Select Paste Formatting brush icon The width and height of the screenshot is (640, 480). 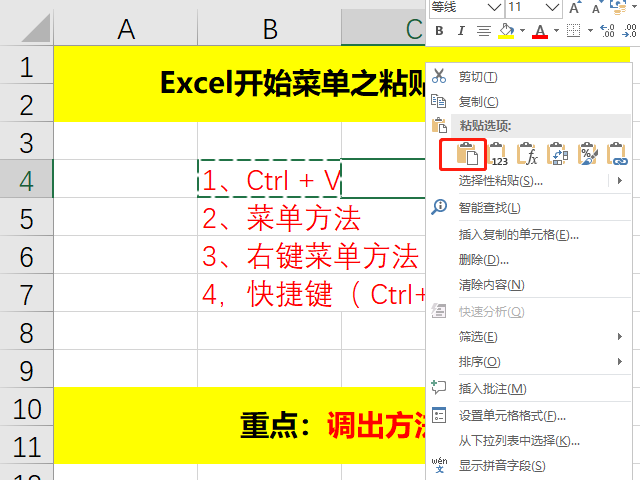(588, 154)
